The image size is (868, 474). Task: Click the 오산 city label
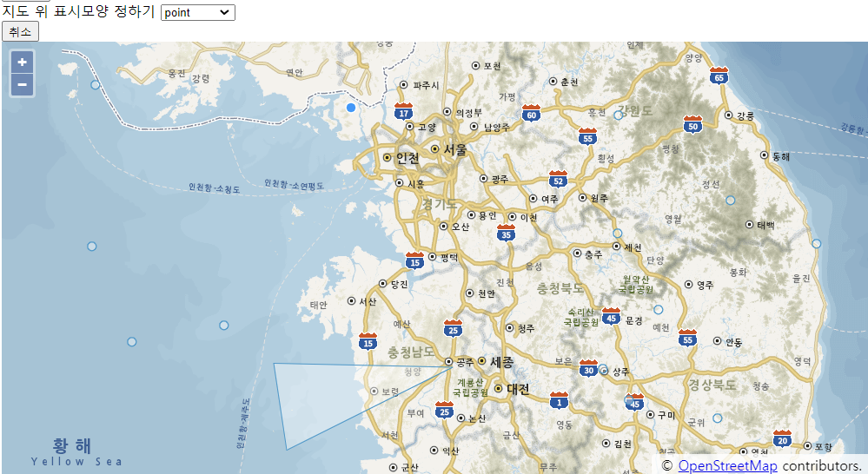[460, 227]
